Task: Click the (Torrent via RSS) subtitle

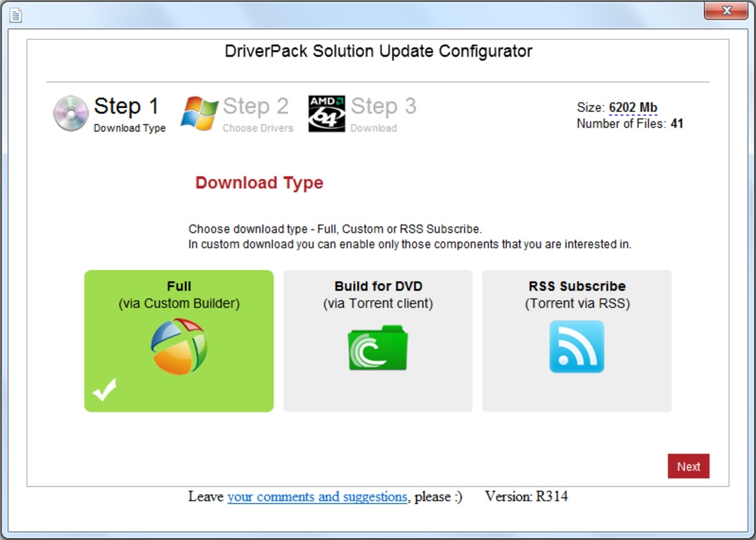Action: (577, 303)
